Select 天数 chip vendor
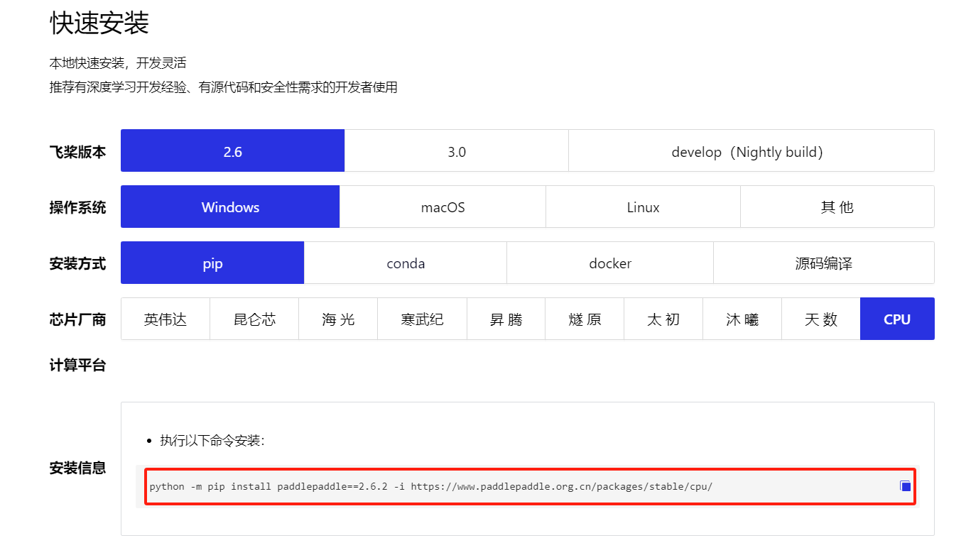 pos(821,319)
